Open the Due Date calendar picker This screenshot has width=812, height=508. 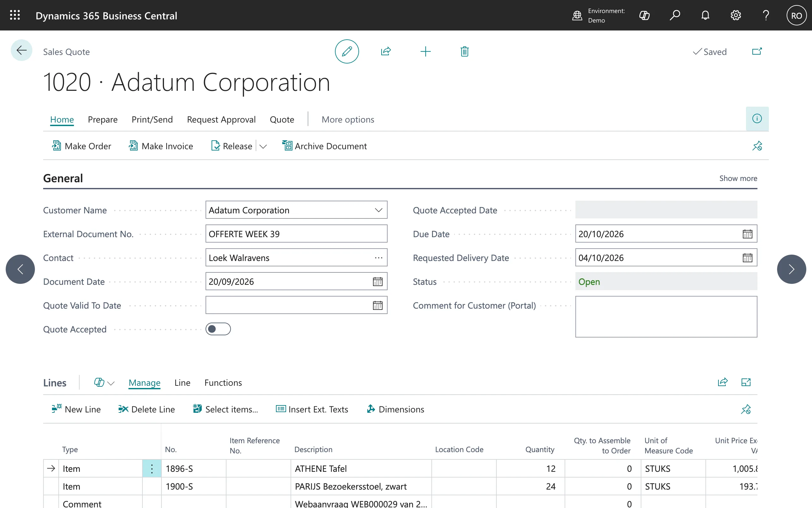[747, 234]
